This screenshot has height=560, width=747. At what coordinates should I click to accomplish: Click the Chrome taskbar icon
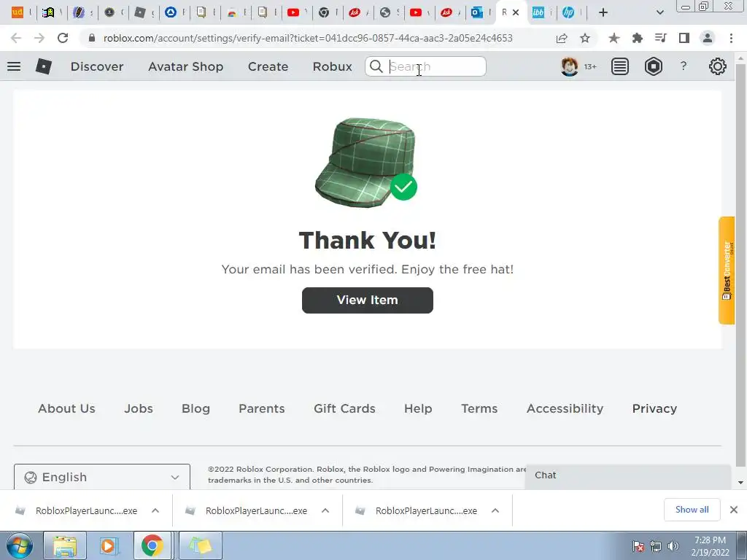pos(152,545)
